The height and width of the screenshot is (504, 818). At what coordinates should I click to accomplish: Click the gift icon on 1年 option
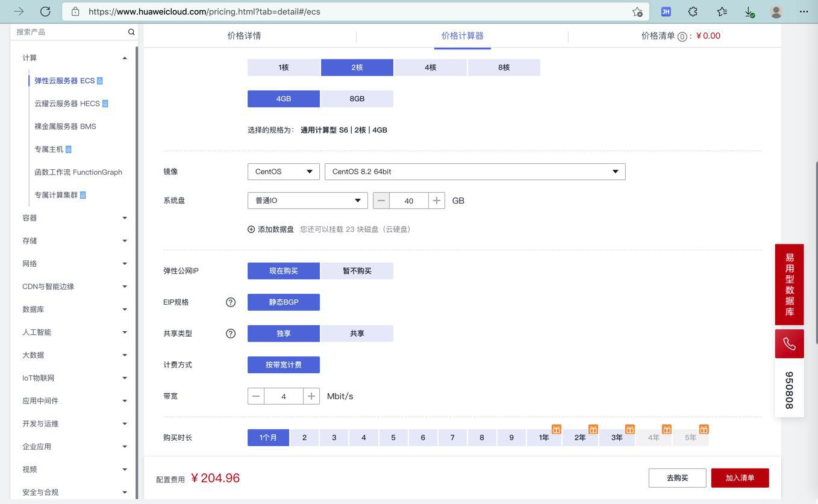[557, 429]
